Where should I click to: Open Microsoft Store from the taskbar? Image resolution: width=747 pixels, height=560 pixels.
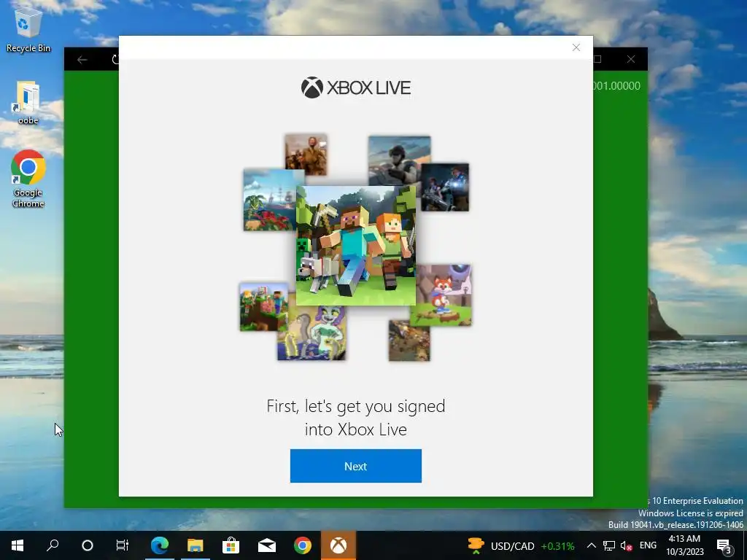(x=231, y=545)
